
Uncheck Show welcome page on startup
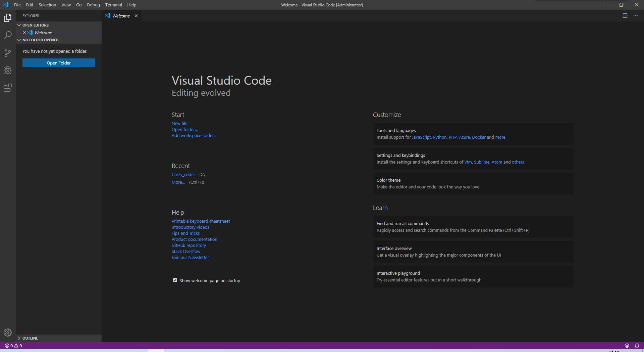point(175,280)
